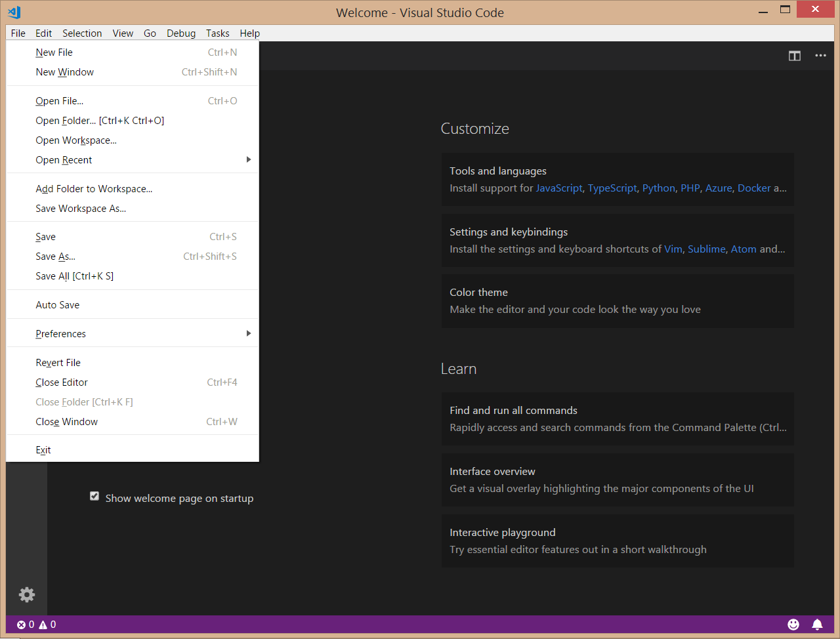The width and height of the screenshot is (840, 639).
Task: Select Close Window menu entry
Action: click(x=133, y=422)
